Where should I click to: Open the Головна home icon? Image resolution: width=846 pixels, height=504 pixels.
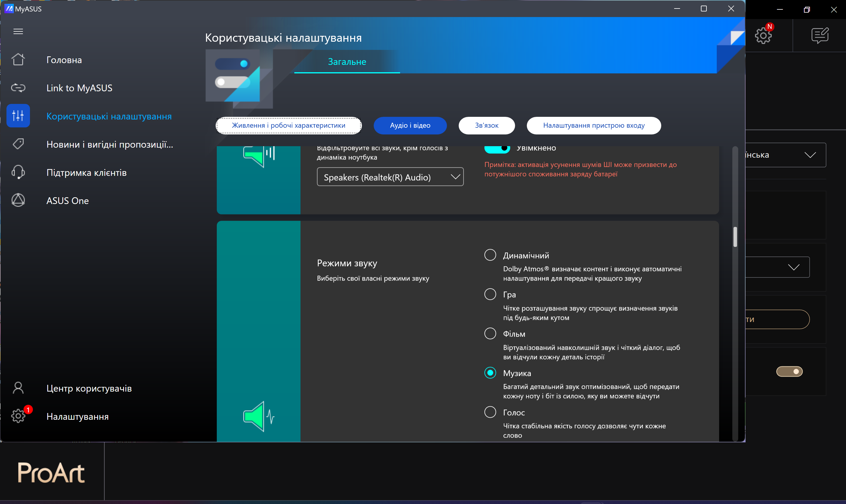click(18, 60)
